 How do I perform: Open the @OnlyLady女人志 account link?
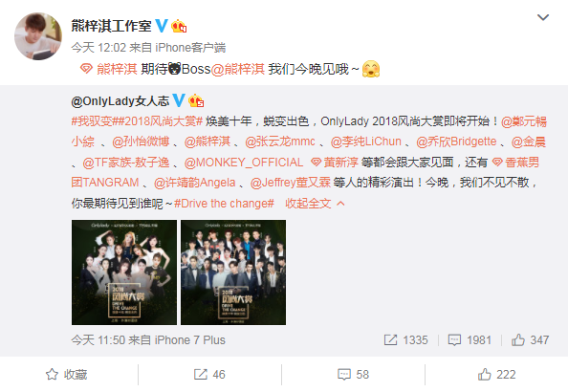tap(120, 101)
